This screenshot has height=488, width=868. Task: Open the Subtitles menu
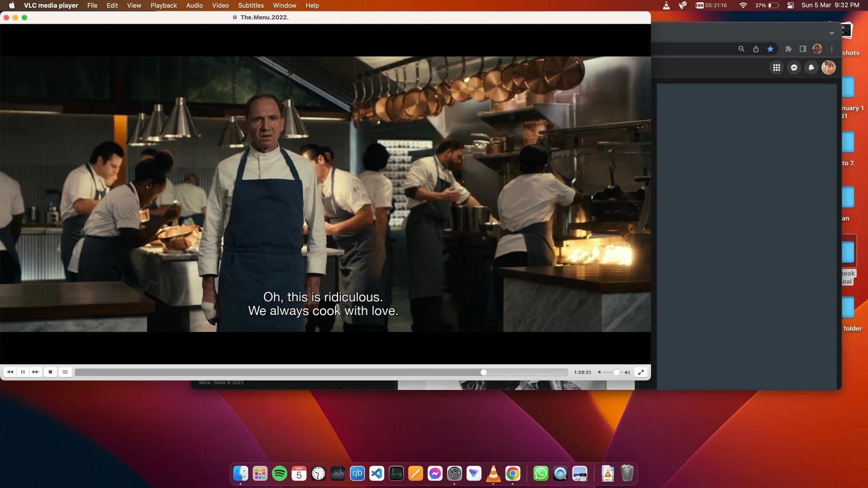250,6
